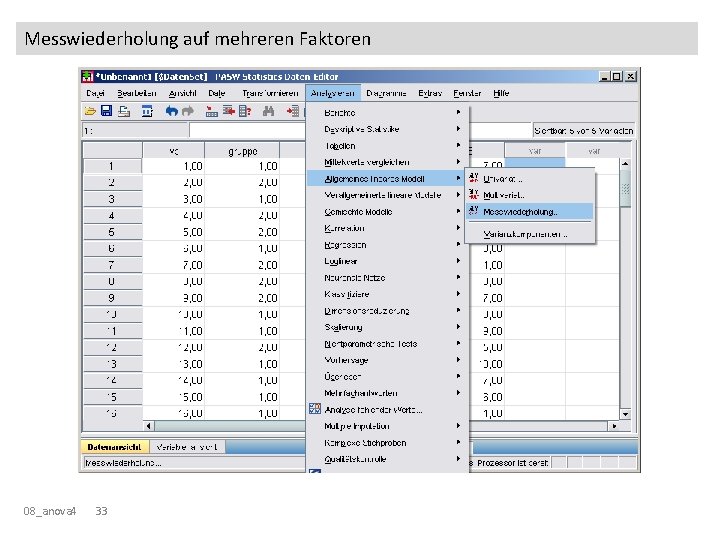Image resolution: width=720 pixels, height=540 pixels.
Task: Expand the Gemischte Modelle submenu arrow
Action: (x=458, y=211)
